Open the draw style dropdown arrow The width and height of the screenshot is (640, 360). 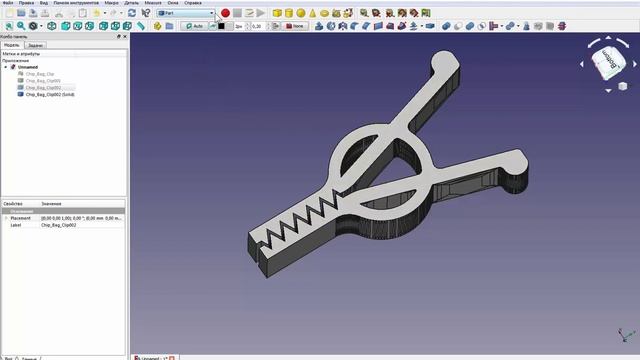(x=41, y=26)
